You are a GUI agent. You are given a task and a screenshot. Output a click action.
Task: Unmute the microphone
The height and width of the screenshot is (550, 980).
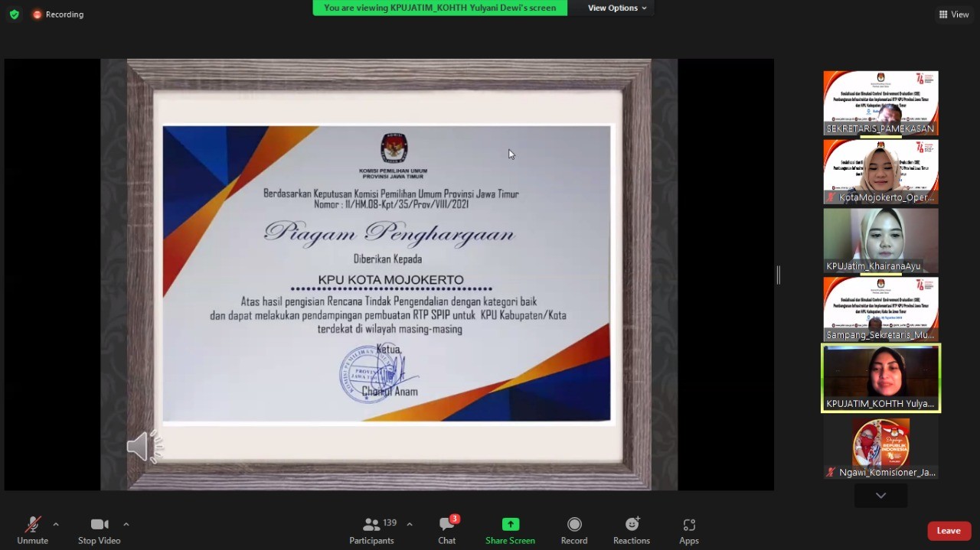tap(32, 530)
